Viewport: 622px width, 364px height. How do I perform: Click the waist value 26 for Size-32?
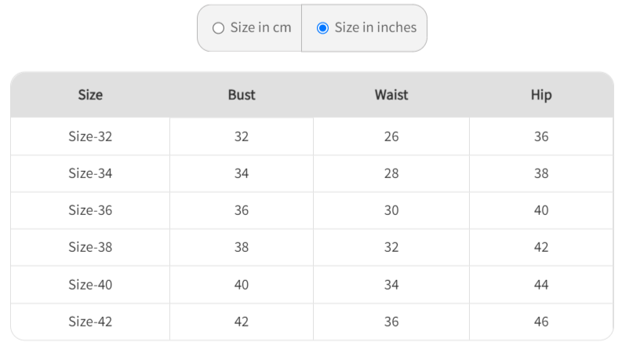391,136
